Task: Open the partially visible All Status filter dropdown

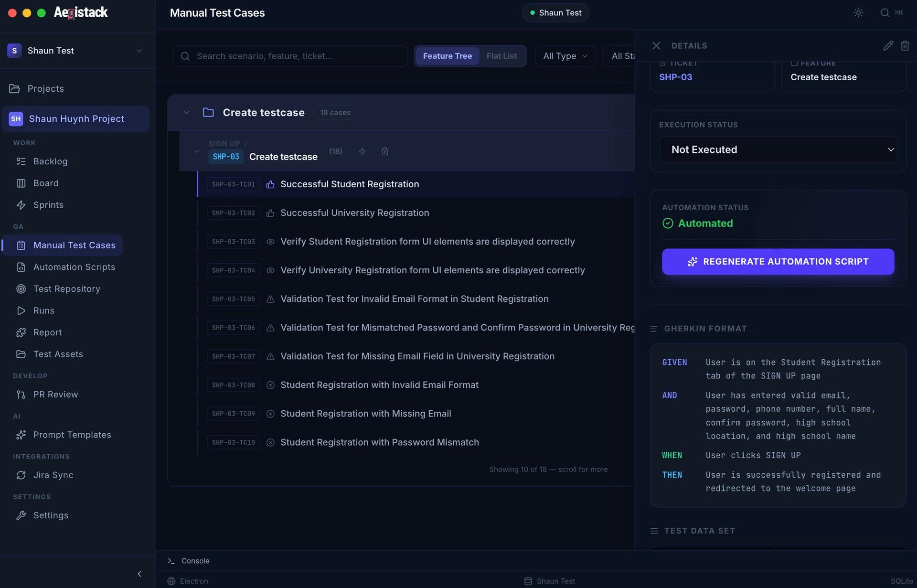Action: click(619, 56)
